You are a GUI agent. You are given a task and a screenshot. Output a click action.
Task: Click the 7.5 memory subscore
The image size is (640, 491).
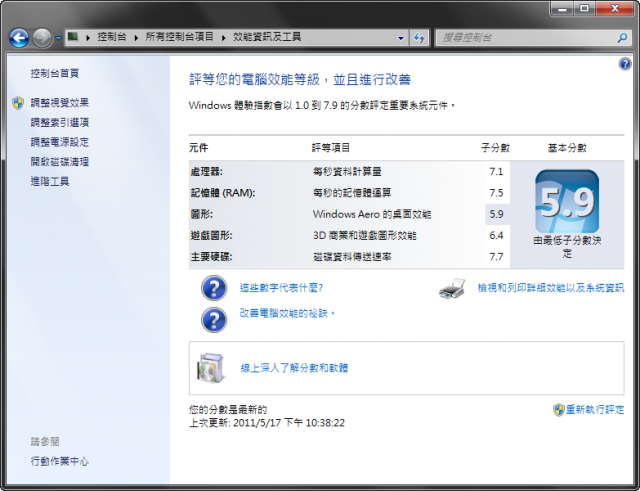click(x=496, y=193)
